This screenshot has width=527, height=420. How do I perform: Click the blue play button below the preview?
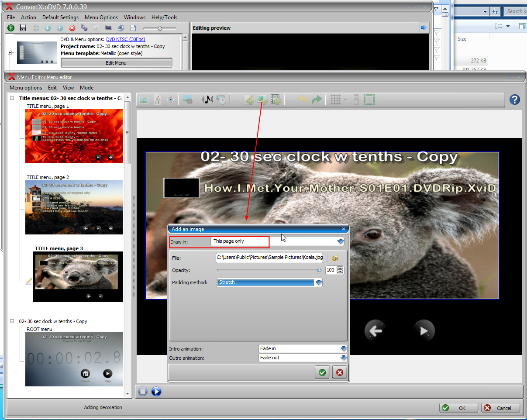[156, 392]
